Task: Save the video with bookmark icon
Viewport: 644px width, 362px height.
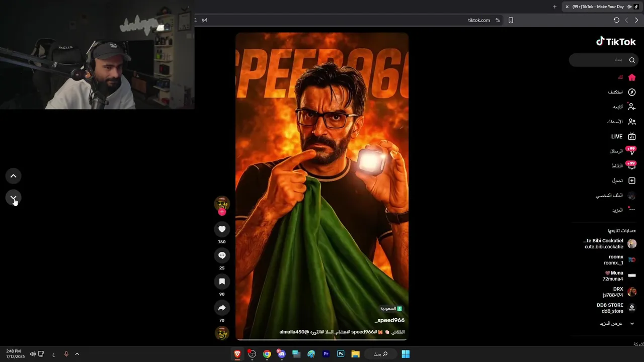Action: [x=222, y=282]
